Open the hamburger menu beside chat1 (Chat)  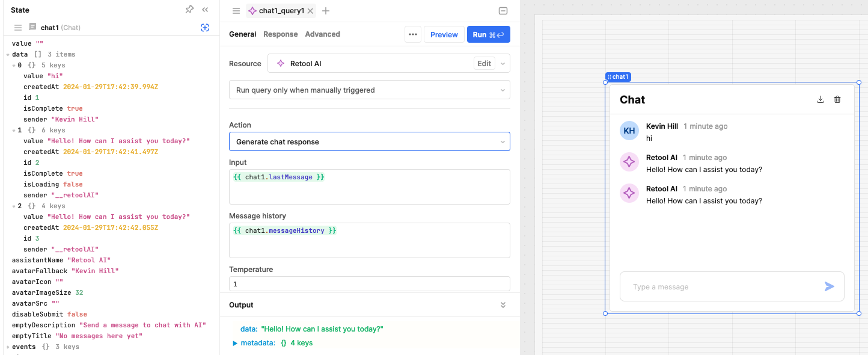[x=18, y=28]
